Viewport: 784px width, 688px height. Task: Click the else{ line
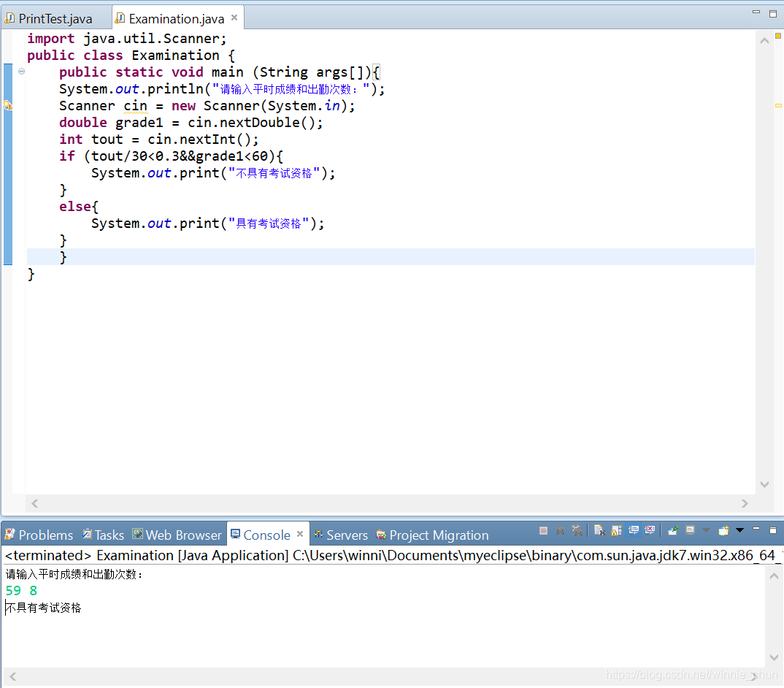79,207
